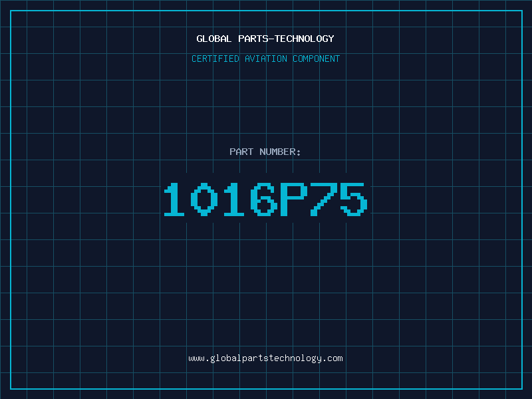Select the part number 1016P75
The height and width of the screenshot is (399, 532).
(265, 199)
